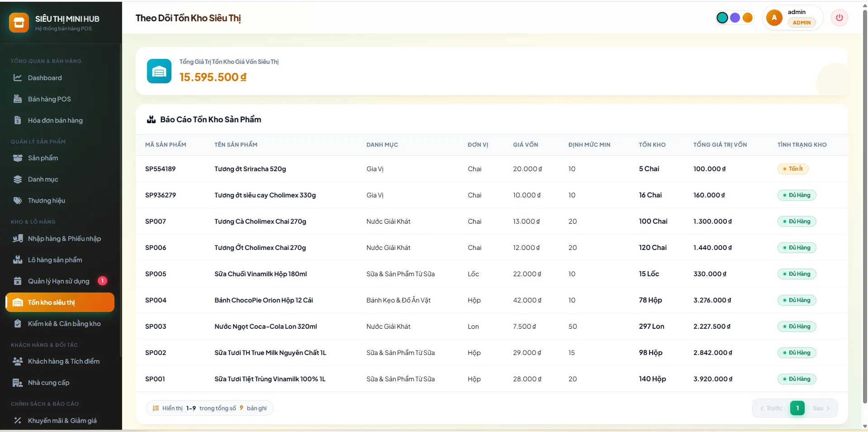Click the Kiểm kê & Cân bằng kho clipboard icon
Screen dimensions: 868x432
coord(18,324)
